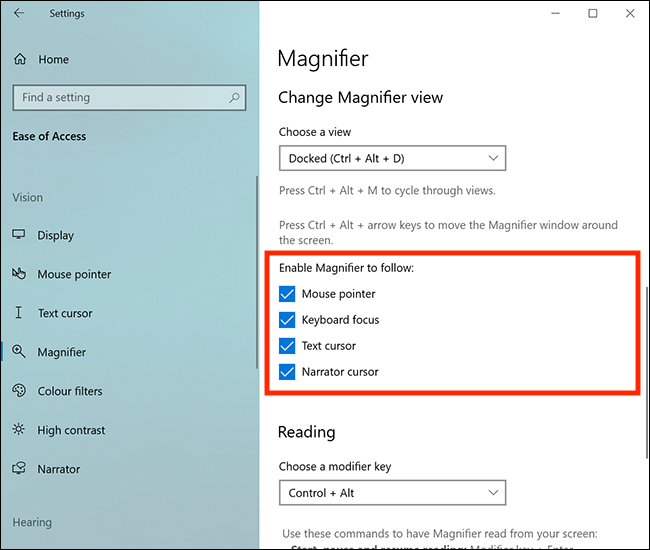Viewport: 650px width, 550px height.
Task: Go to the Colour filters settings page
Action: coord(70,391)
